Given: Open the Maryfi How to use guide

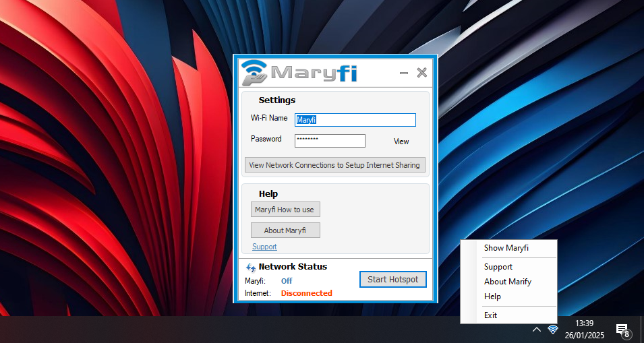Looking at the screenshot, I should (285, 210).
